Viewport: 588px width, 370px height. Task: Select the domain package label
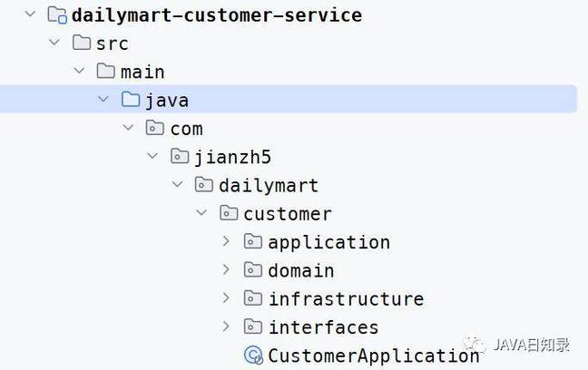click(x=301, y=270)
